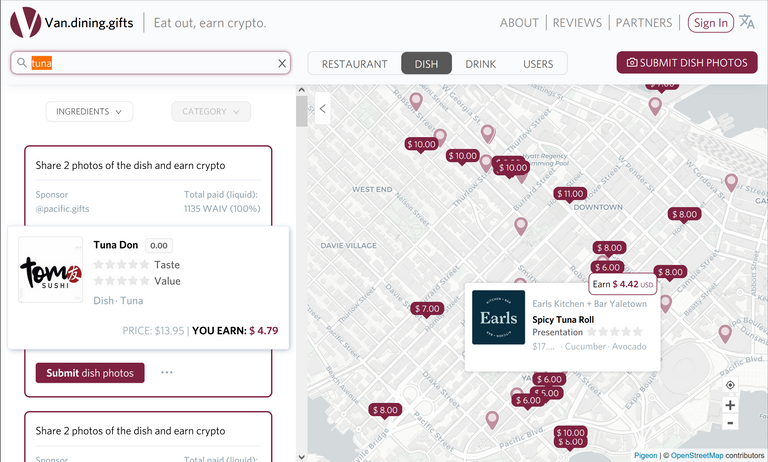Viewport: 768px width, 462px height.
Task: Open the Tuna Don dish title
Action: click(116, 245)
